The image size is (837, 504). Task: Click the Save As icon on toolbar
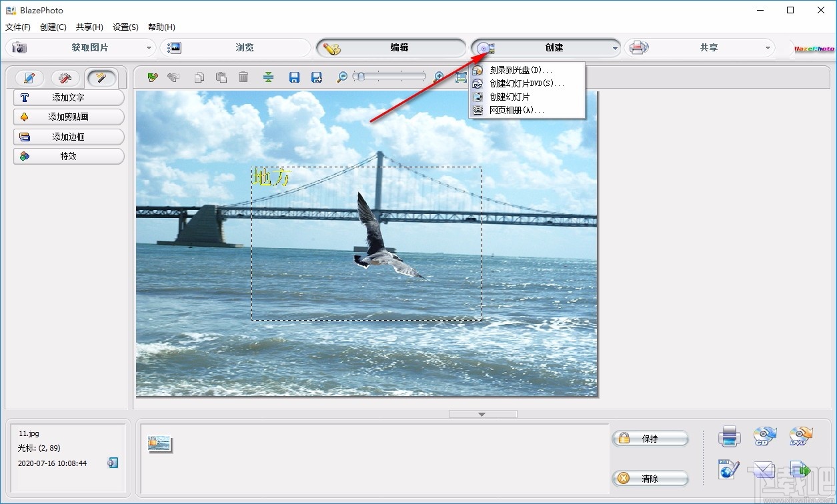pyautogui.click(x=317, y=77)
